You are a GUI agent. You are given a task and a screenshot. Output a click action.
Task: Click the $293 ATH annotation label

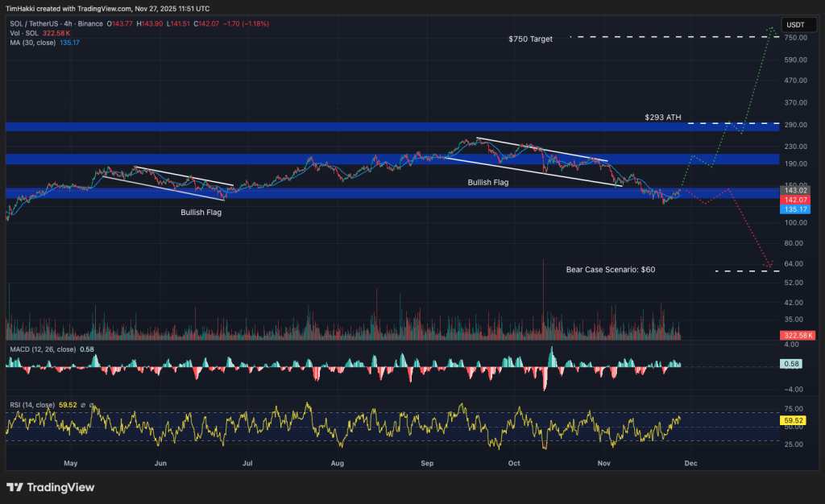(x=664, y=117)
